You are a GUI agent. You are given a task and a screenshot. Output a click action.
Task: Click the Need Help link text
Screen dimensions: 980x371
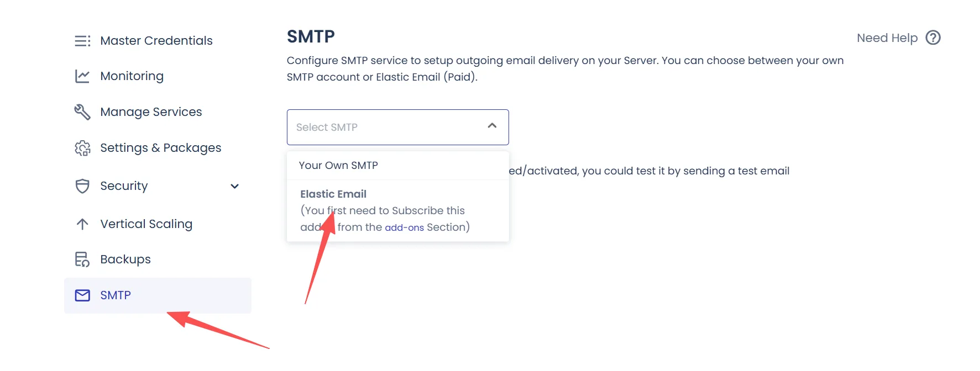887,38
